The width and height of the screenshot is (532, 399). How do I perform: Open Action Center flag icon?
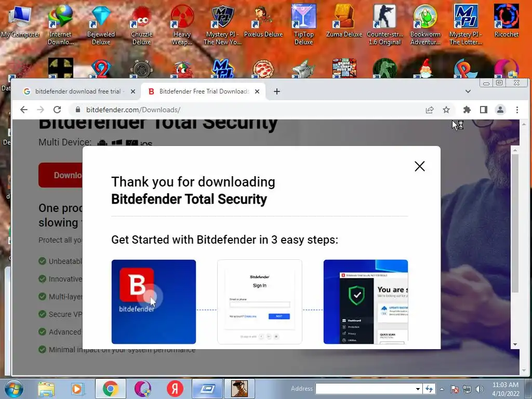point(455,389)
